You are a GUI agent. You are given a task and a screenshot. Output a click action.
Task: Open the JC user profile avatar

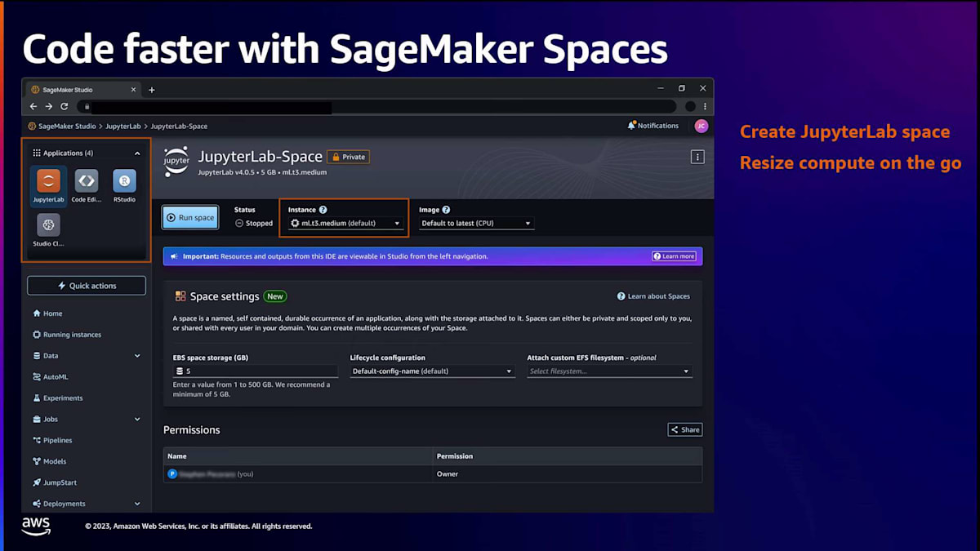(x=702, y=126)
